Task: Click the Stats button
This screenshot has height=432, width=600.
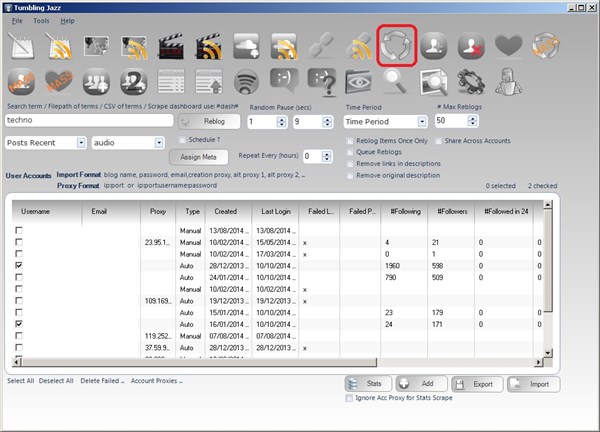Action: click(368, 383)
